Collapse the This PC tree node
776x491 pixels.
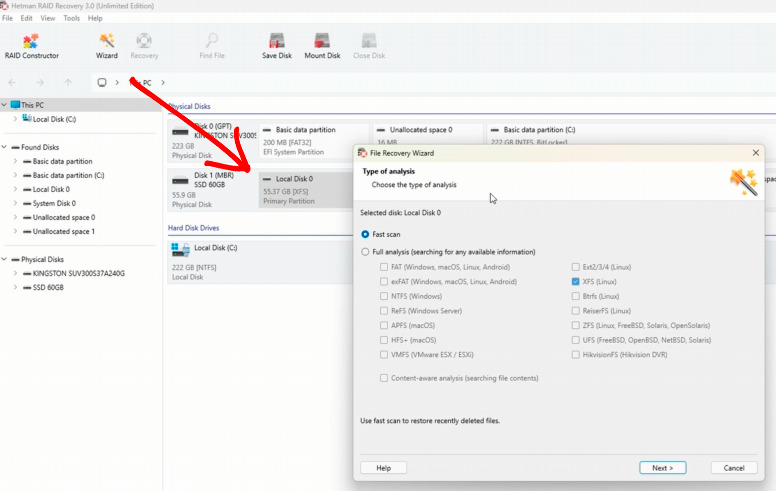[x=4, y=105]
